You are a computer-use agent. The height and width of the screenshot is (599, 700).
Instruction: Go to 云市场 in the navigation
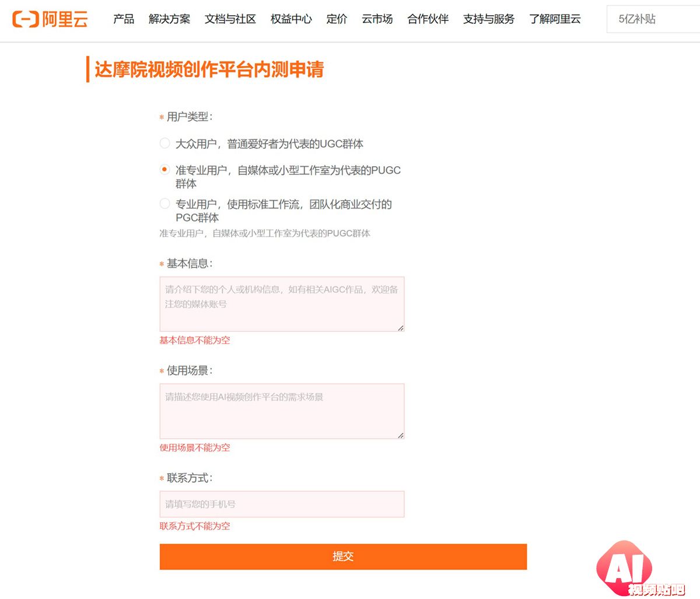click(x=377, y=19)
